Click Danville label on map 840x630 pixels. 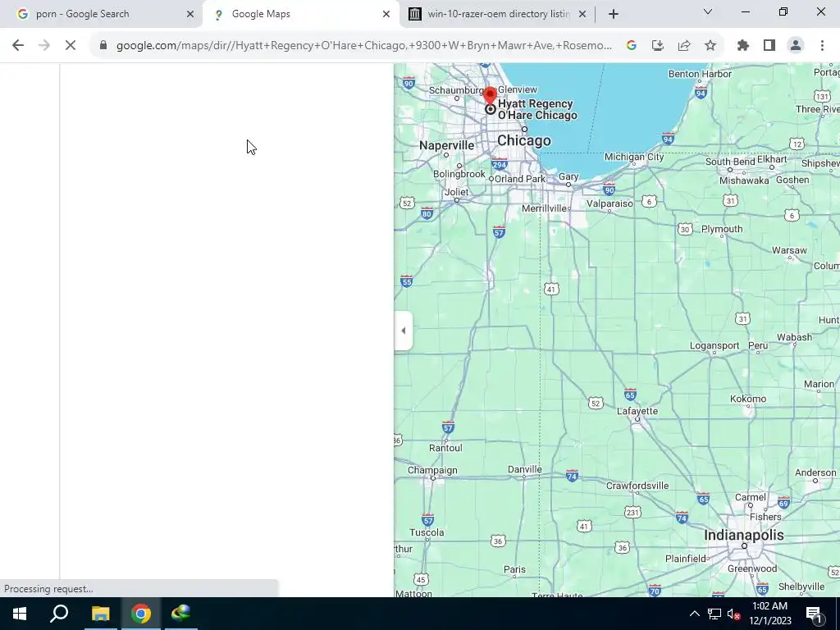click(524, 469)
